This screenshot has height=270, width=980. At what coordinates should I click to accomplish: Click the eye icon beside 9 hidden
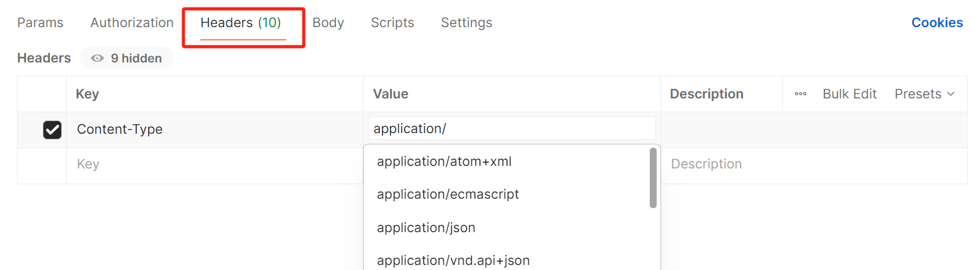click(x=97, y=59)
